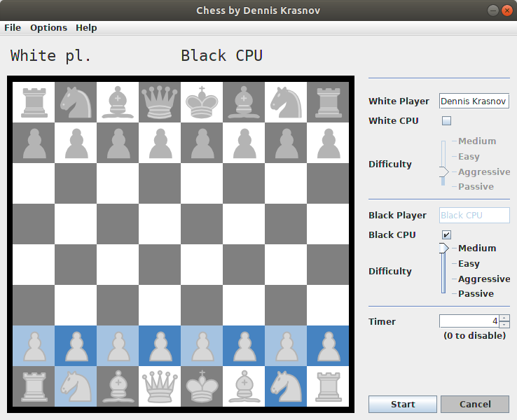Select the pawn below the top-left rook
Screen dimensions: 517x420
pos(34,143)
